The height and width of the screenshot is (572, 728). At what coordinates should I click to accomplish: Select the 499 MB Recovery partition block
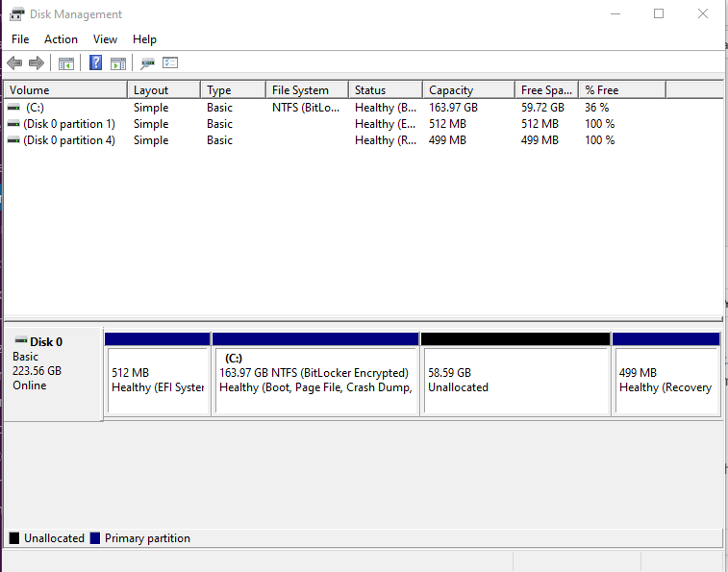click(x=666, y=374)
